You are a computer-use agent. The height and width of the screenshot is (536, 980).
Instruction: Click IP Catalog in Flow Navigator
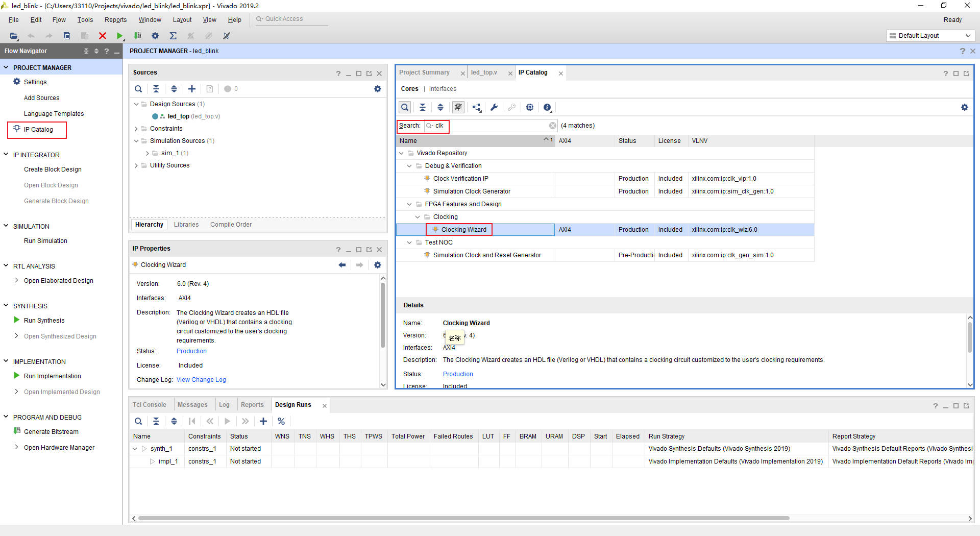pos(38,130)
